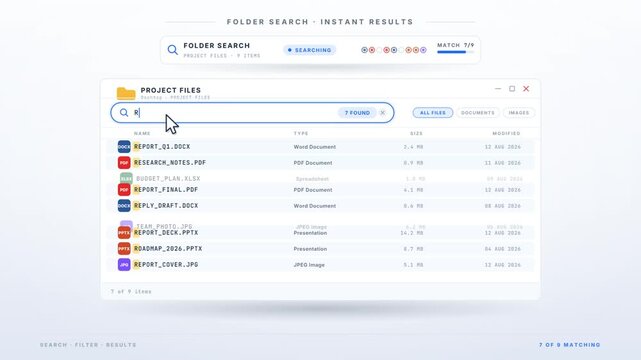Click the 'Search · Filter · Results' footer text
The width and height of the screenshot is (641, 360).
[88, 345]
